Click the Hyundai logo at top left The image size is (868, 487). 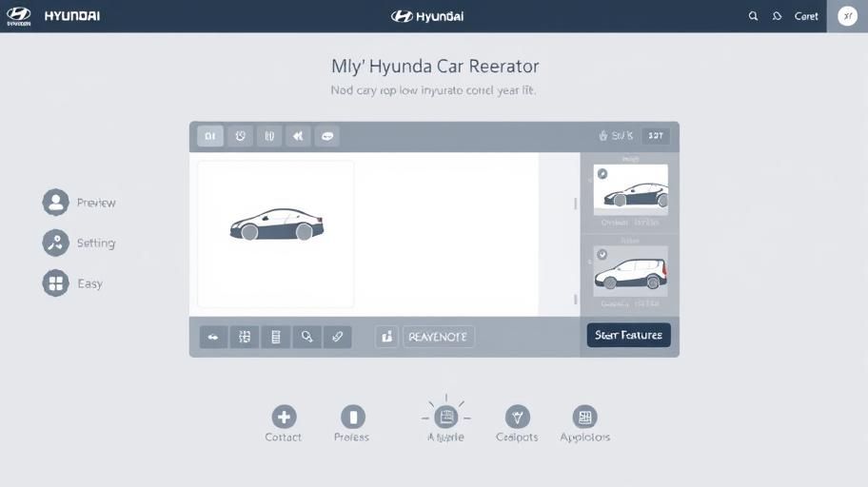18,15
